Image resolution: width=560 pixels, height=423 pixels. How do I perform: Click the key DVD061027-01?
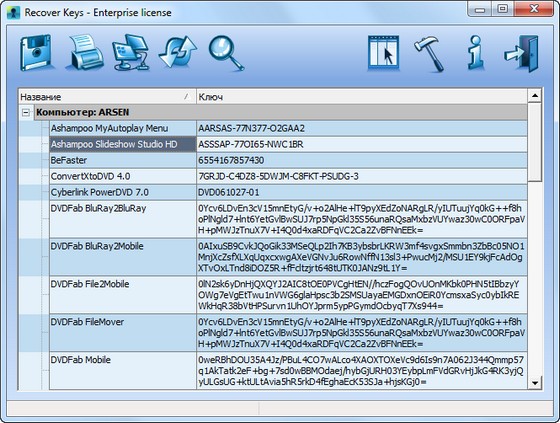tap(229, 193)
